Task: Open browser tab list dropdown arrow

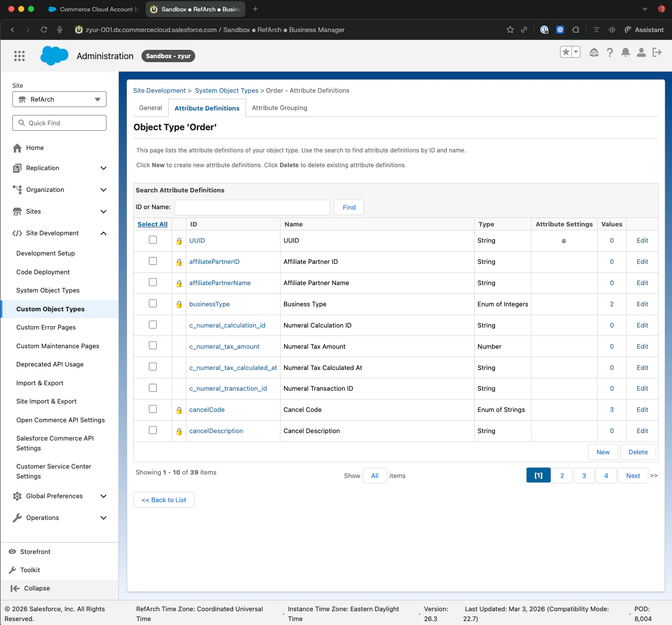Action: tap(645, 9)
